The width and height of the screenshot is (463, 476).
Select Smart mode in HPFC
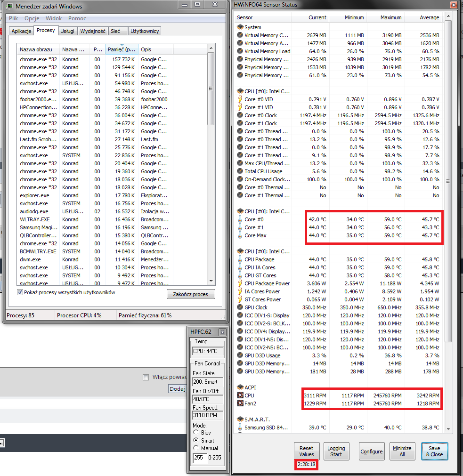pos(196,440)
